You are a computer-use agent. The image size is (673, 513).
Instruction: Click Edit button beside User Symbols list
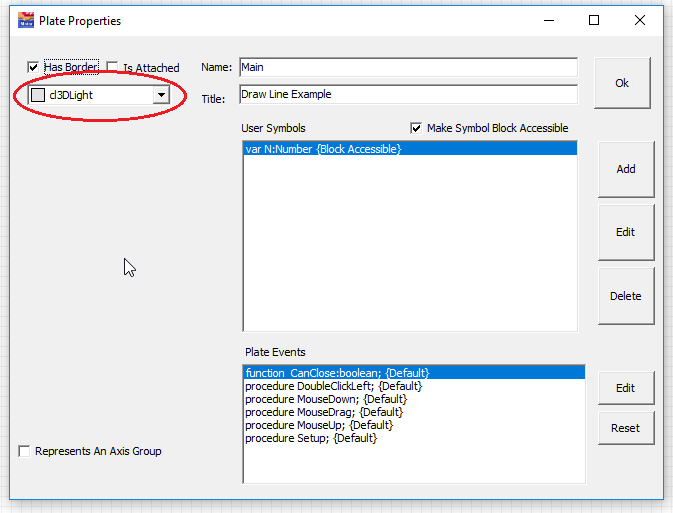625,232
